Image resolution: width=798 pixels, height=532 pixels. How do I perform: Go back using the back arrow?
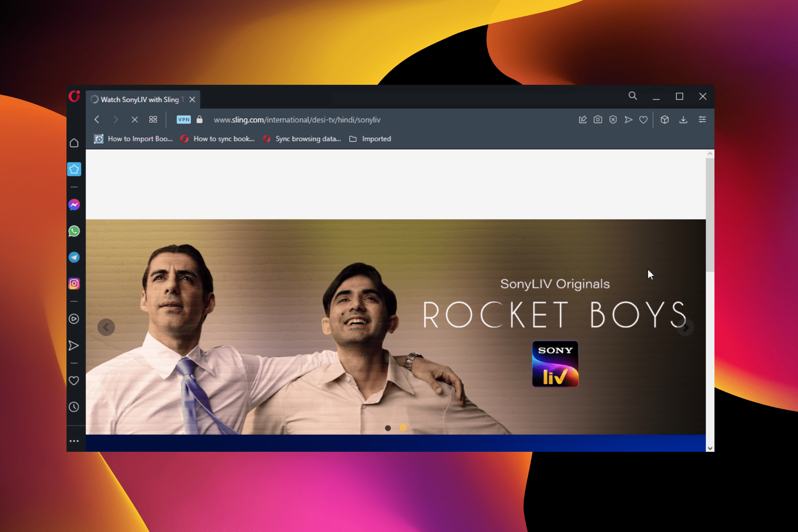[97, 120]
